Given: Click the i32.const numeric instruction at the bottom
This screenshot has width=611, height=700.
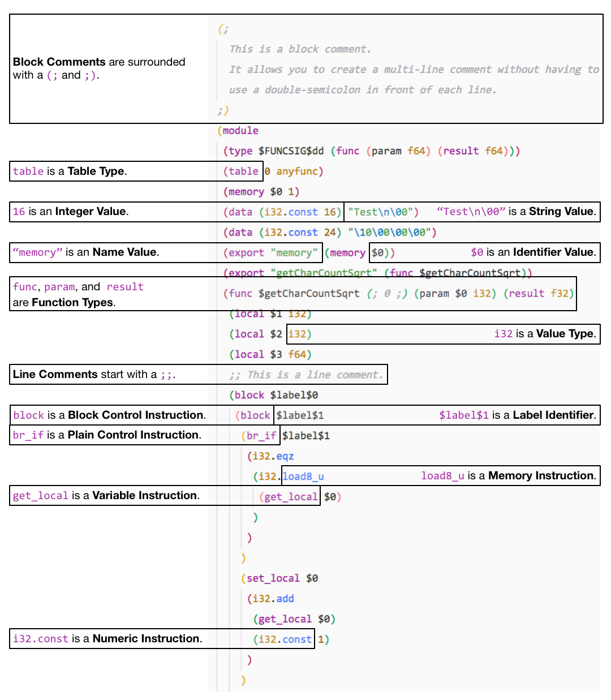Looking at the screenshot, I should 283,639.
